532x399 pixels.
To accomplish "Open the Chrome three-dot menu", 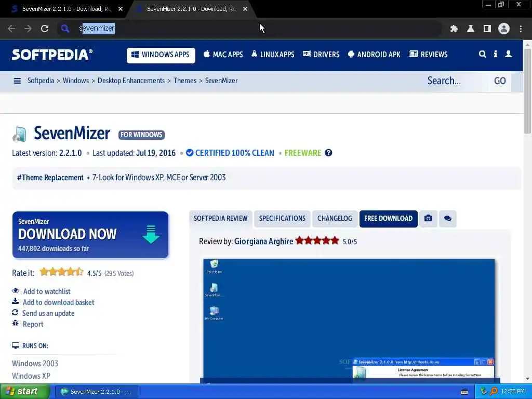I will tap(521, 29).
